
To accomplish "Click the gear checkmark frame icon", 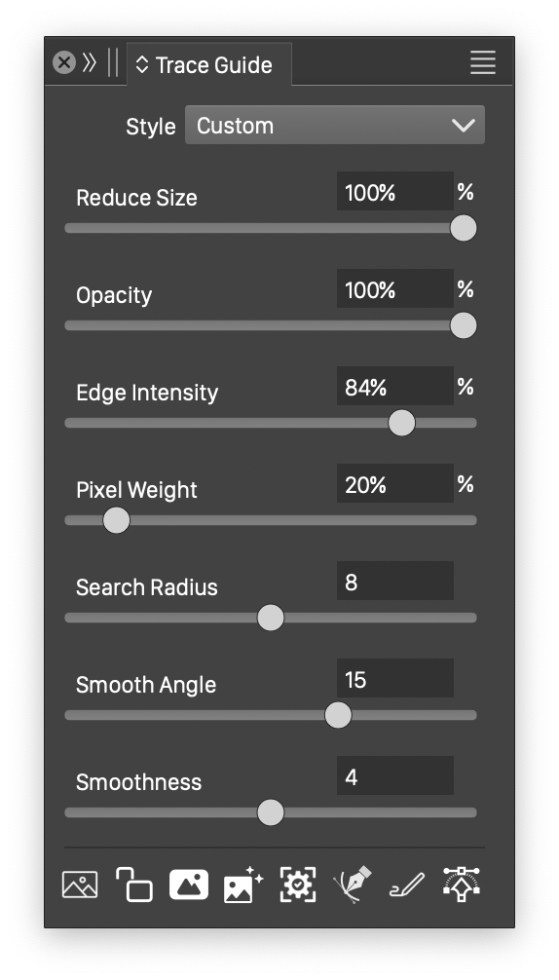I will click(298, 885).
